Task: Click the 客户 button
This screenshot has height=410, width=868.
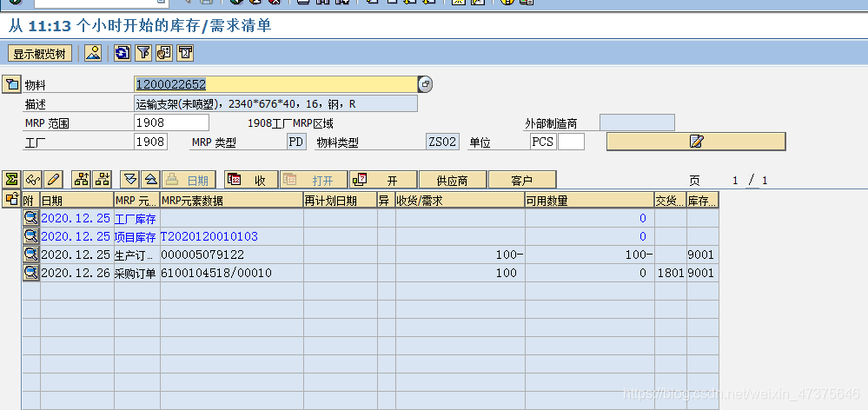Action: pyautogui.click(x=522, y=180)
